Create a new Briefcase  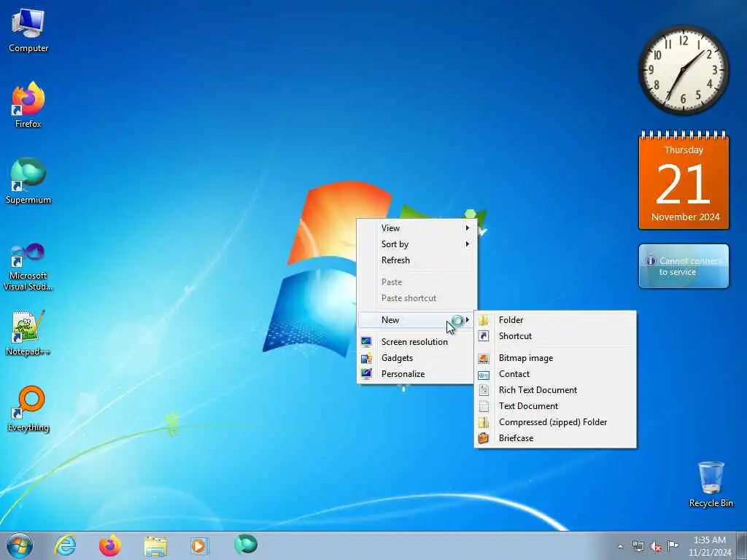(x=555, y=438)
